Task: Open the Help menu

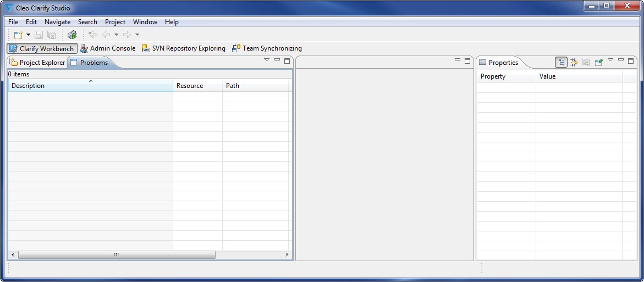Action: pyautogui.click(x=172, y=22)
